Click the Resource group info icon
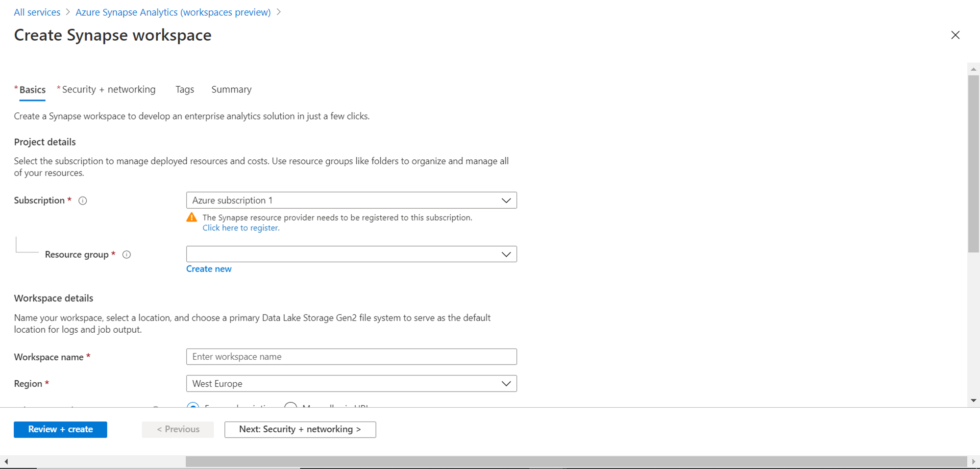Image resolution: width=980 pixels, height=469 pixels. point(126,254)
